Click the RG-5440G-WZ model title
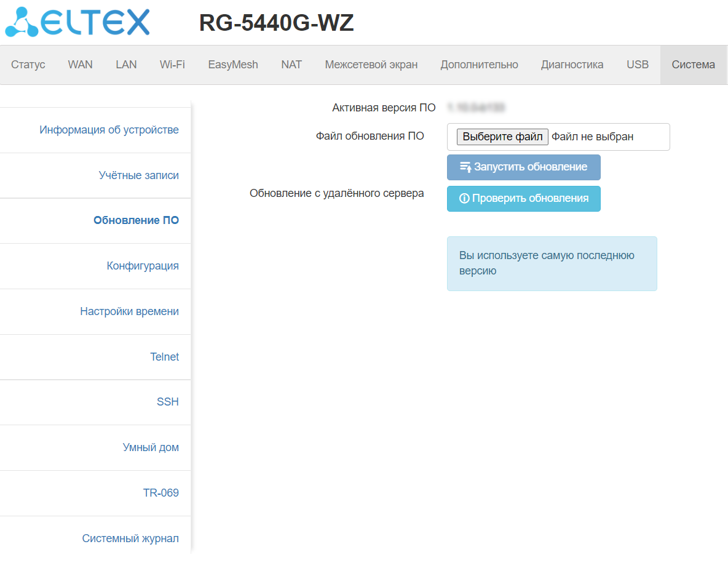Viewport: 728px width, 568px height. [x=276, y=23]
